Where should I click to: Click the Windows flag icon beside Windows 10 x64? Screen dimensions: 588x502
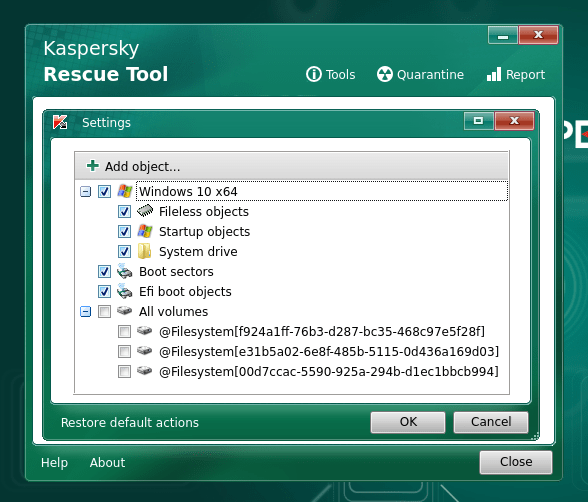124,191
